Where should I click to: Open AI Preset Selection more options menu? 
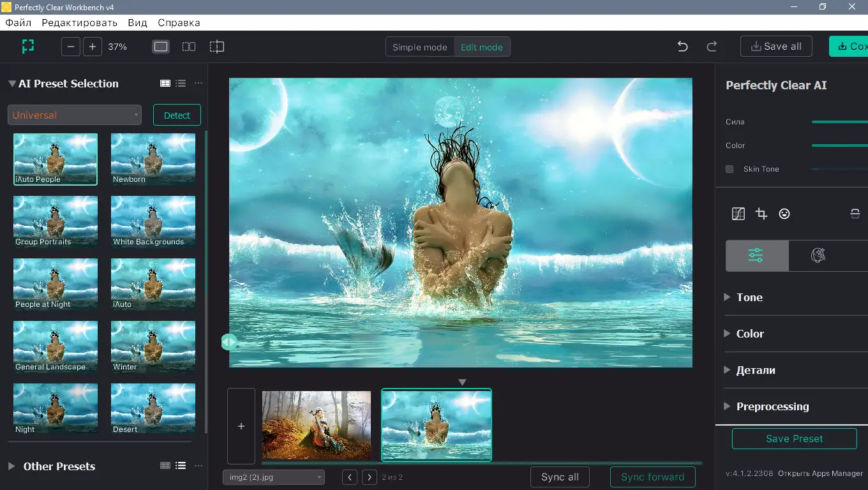[x=198, y=83]
